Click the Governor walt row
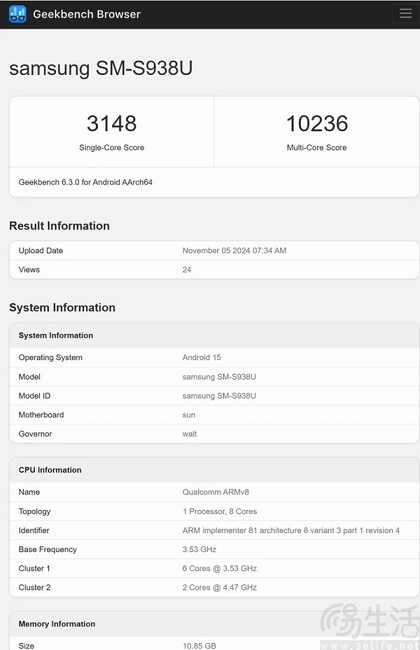The width and height of the screenshot is (420, 650). coord(214,434)
